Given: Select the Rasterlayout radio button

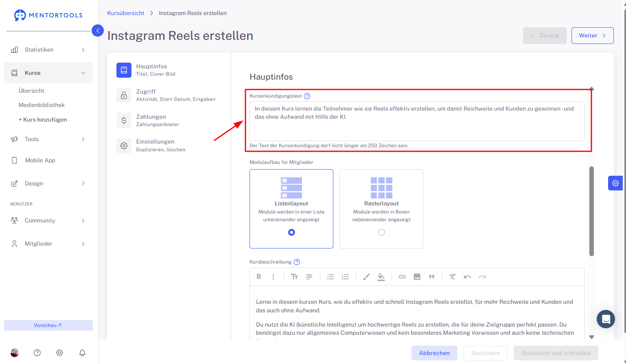Looking at the screenshot, I should click(x=381, y=232).
